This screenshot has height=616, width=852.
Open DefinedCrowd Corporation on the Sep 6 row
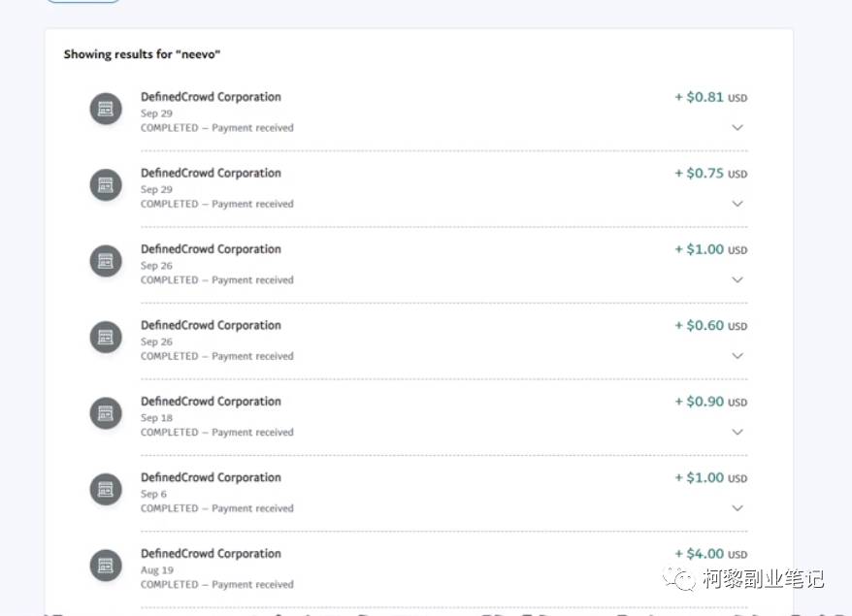(x=211, y=477)
